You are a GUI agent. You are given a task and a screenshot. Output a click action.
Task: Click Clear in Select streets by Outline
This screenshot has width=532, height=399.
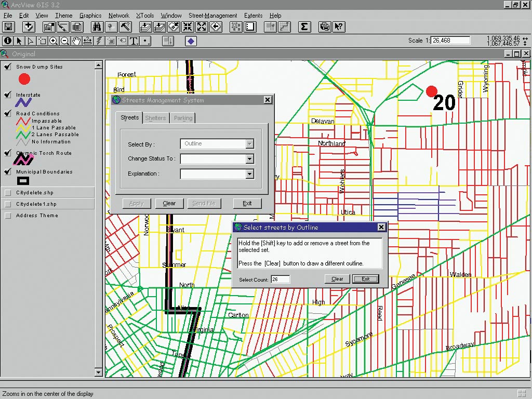click(337, 279)
